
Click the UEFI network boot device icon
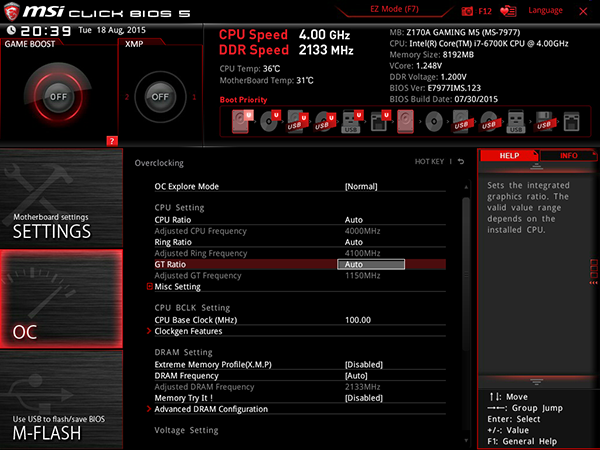point(380,122)
